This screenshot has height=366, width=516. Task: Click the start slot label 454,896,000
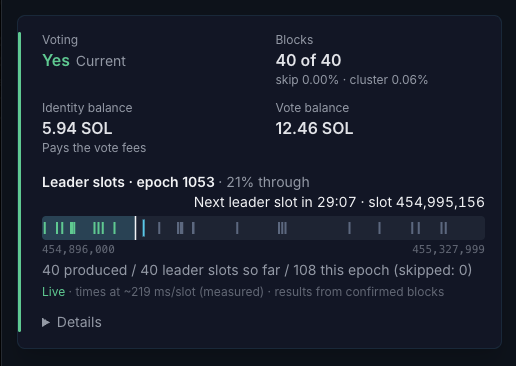[78, 249]
